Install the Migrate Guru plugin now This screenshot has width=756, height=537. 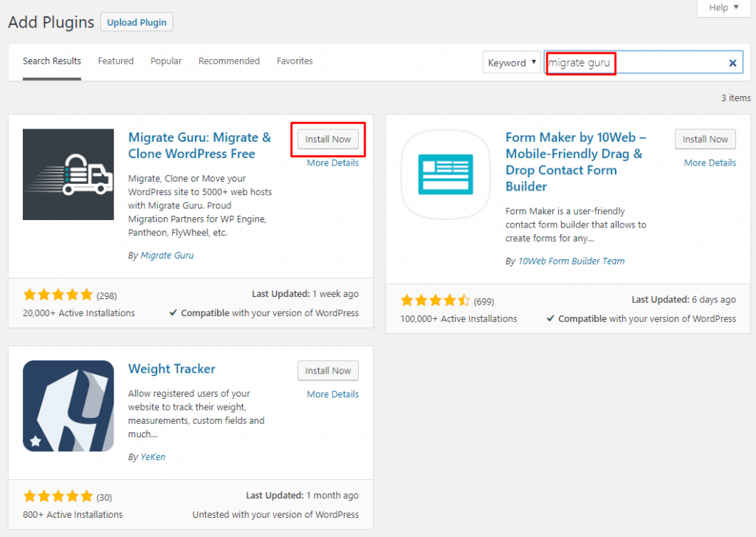[328, 139]
